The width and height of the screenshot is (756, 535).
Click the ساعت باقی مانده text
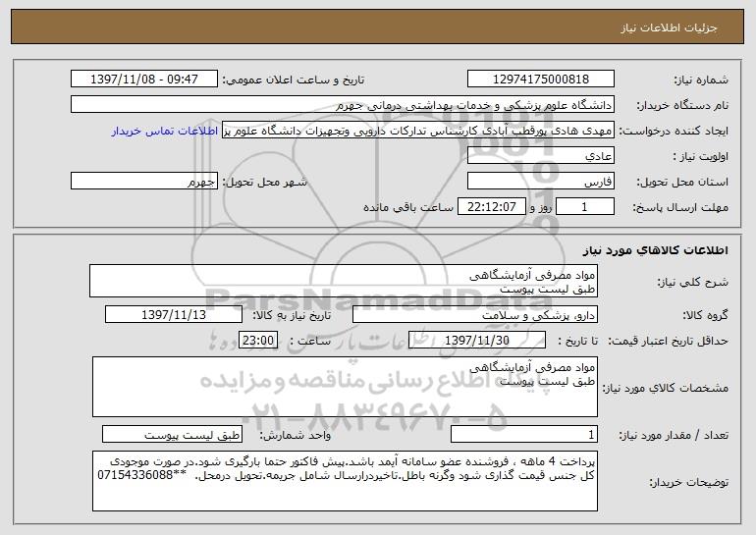point(407,207)
